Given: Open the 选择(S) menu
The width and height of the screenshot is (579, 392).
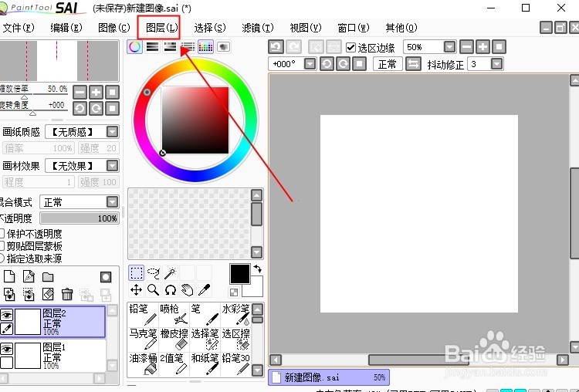Looking at the screenshot, I should click(210, 28).
